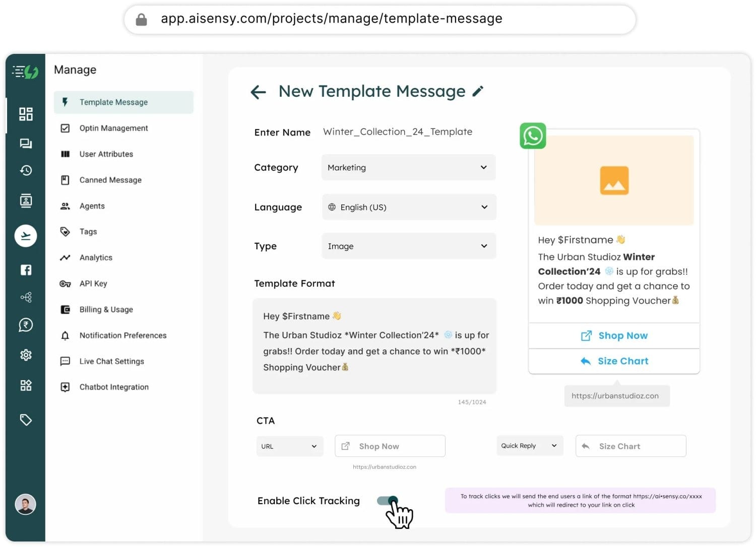Open the settings gear icon in sidebar
This screenshot has width=756, height=547.
coord(26,355)
